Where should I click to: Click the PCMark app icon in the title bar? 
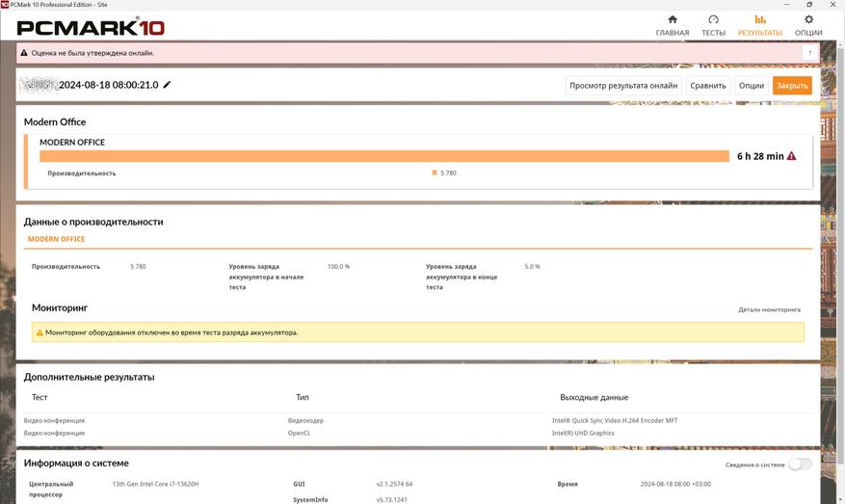tap(4, 4)
